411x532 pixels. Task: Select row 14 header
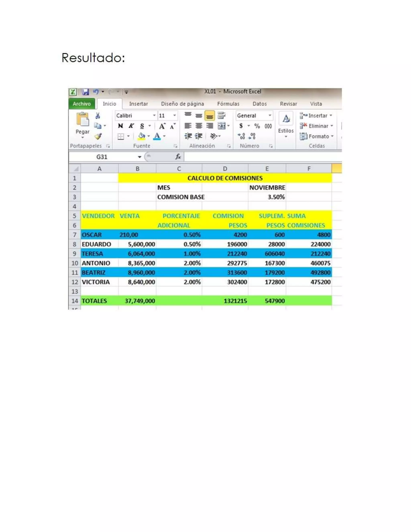pos(75,301)
